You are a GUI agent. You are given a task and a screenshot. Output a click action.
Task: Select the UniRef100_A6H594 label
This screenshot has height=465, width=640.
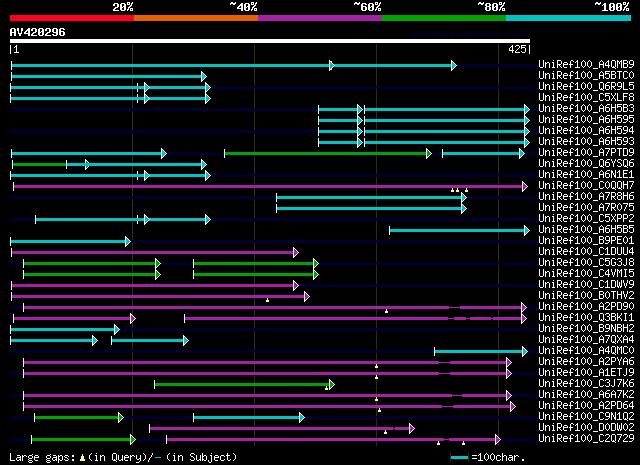(586, 130)
